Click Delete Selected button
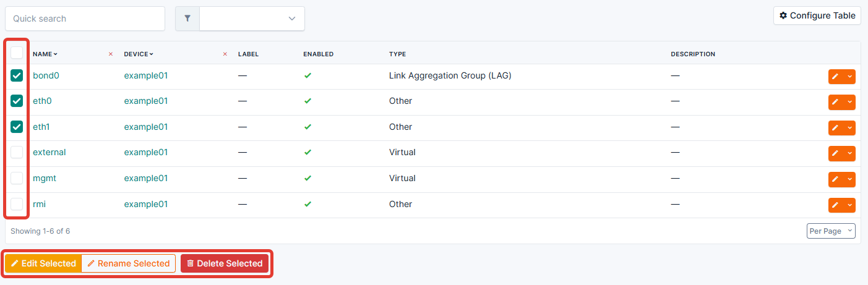The height and width of the screenshot is (285, 868). pyautogui.click(x=225, y=263)
